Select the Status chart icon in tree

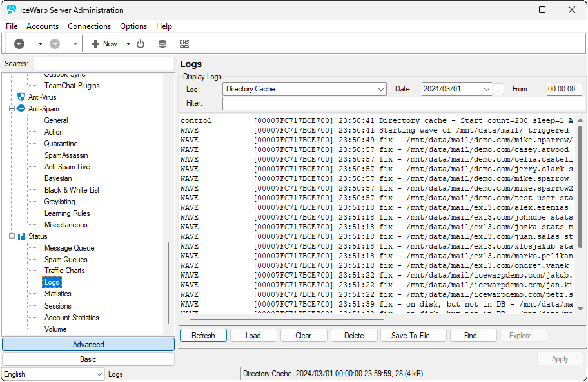[x=21, y=236]
